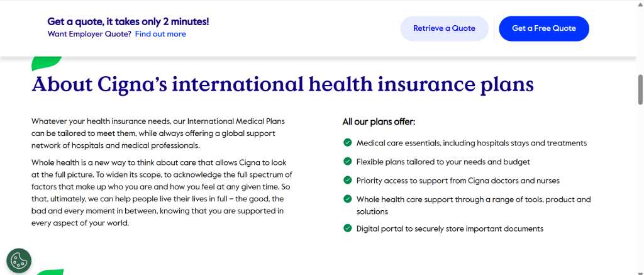Viewport: 644px width, 275px height.
Task: Click the All our plans offer heading
Action: tap(379, 121)
